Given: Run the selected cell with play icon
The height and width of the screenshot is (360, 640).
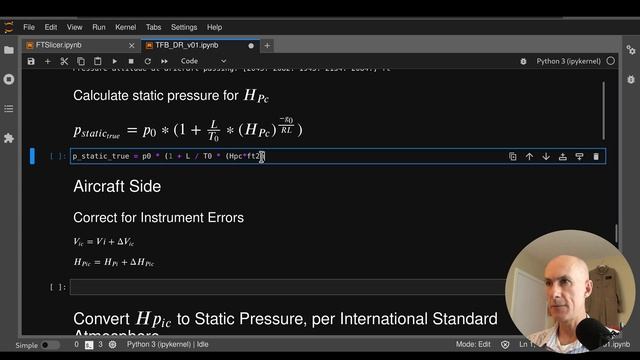Looking at the screenshot, I should [x=114, y=61].
